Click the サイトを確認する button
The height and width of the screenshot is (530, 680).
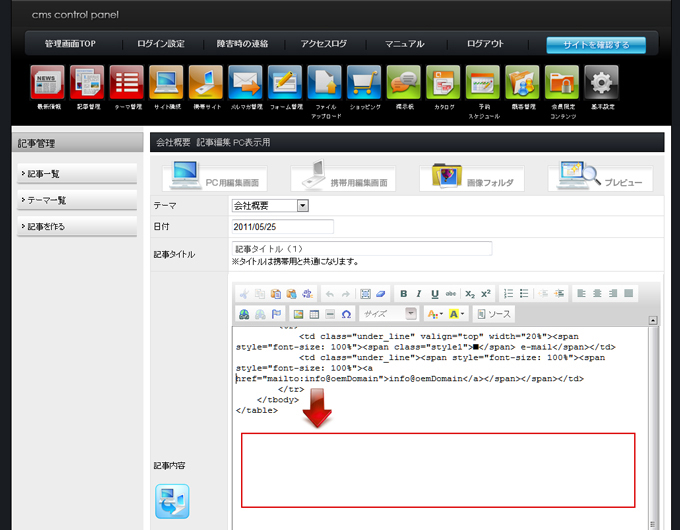(595, 45)
